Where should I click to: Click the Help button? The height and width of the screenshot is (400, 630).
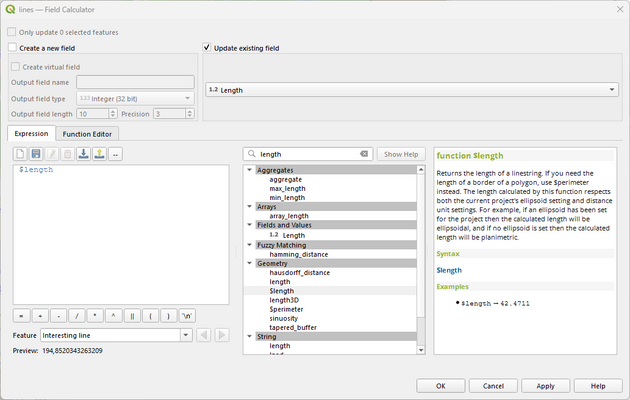click(x=598, y=386)
